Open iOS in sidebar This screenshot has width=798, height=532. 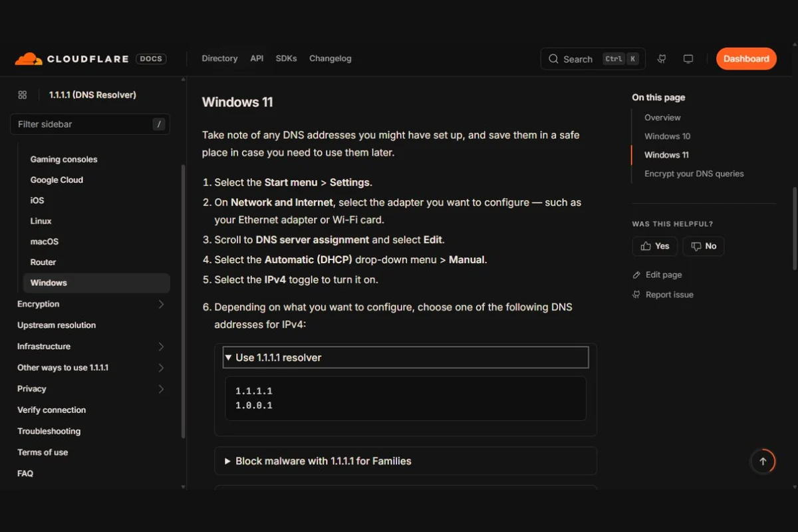(37, 200)
